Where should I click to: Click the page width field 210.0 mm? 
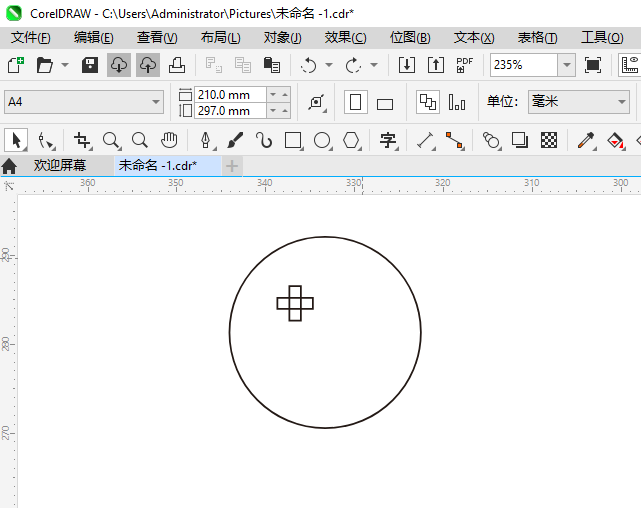click(x=230, y=95)
